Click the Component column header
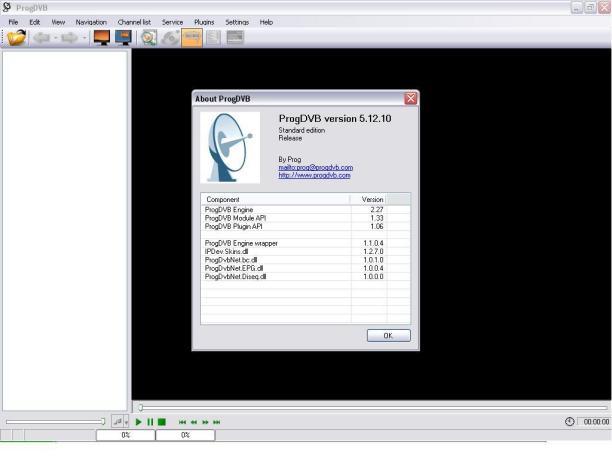 (275, 199)
